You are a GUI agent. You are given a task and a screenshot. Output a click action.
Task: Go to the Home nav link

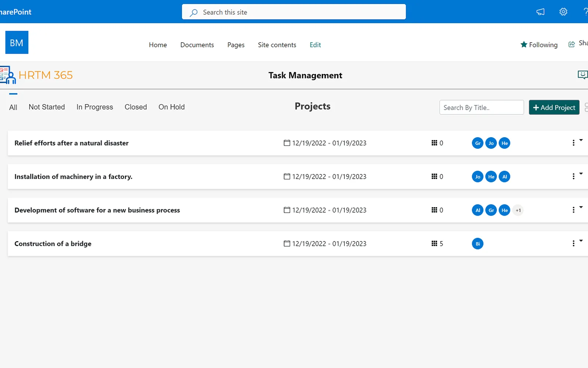coord(158,45)
